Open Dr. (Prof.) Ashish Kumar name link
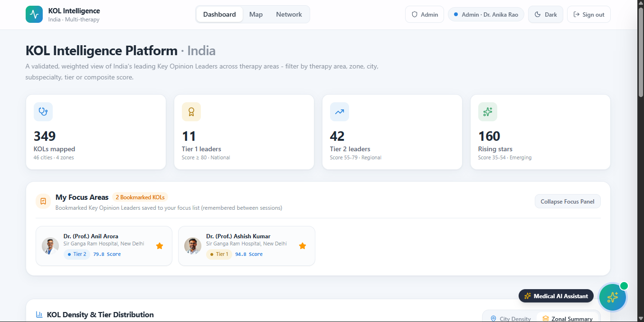 pos(238,236)
